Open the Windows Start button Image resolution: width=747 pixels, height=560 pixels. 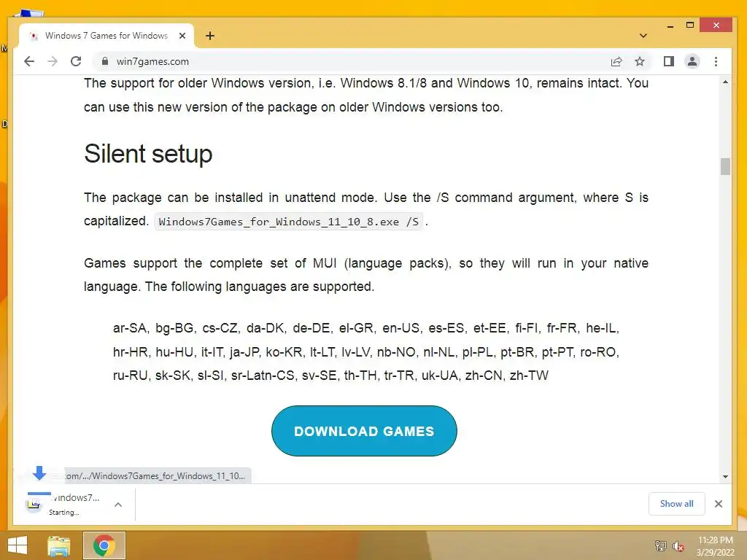click(18, 545)
